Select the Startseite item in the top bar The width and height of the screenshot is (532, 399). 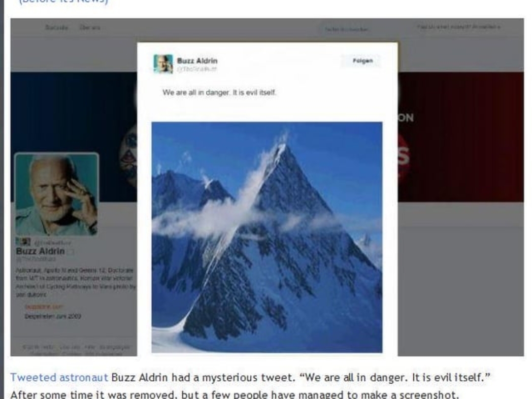click(x=56, y=28)
